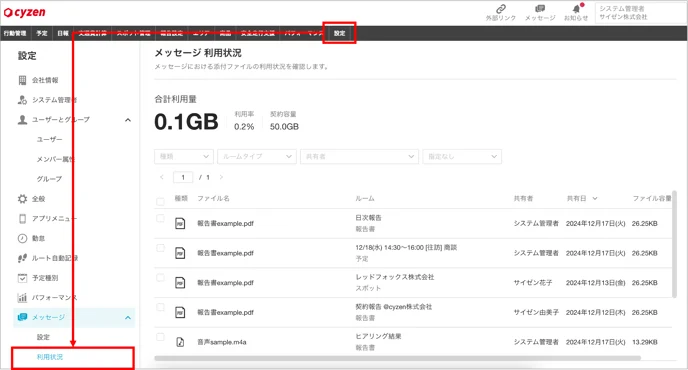Open 予定種別 in the sidebar
The width and height of the screenshot is (688, 370).
(x=45, y=278)
